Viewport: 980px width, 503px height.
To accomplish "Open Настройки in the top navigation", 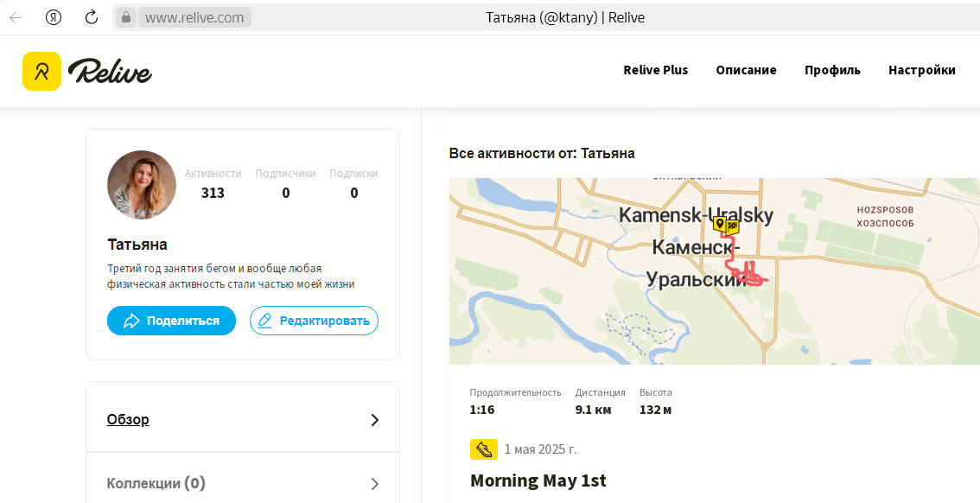I will 922,70.
